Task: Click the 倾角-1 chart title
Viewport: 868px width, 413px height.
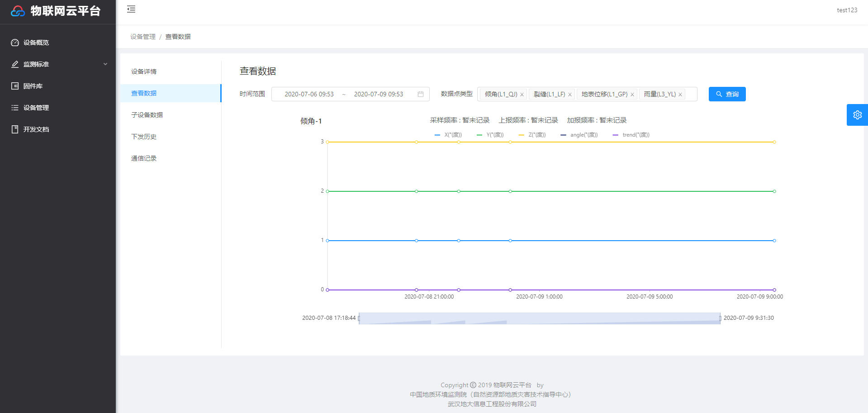Action: (311, 121)
